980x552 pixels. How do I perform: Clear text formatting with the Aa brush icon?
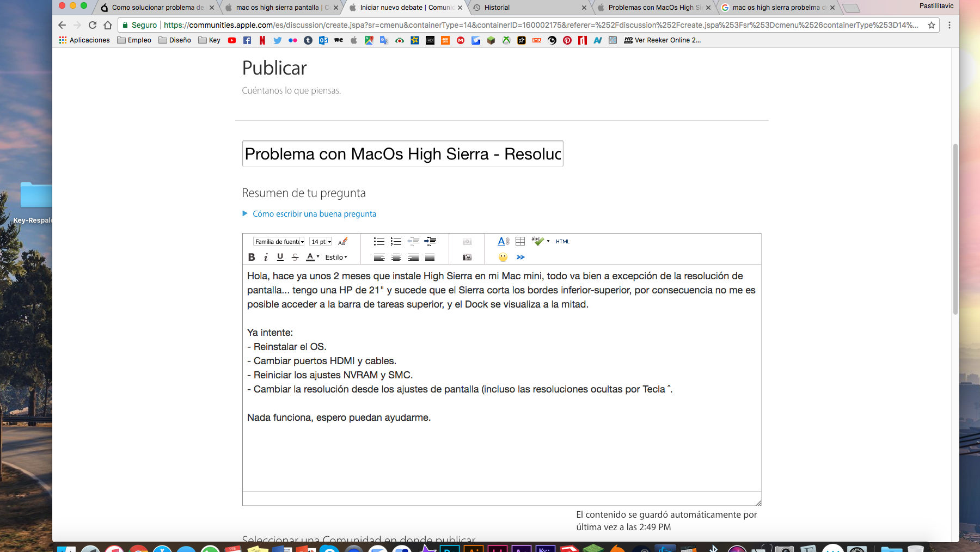342,241
